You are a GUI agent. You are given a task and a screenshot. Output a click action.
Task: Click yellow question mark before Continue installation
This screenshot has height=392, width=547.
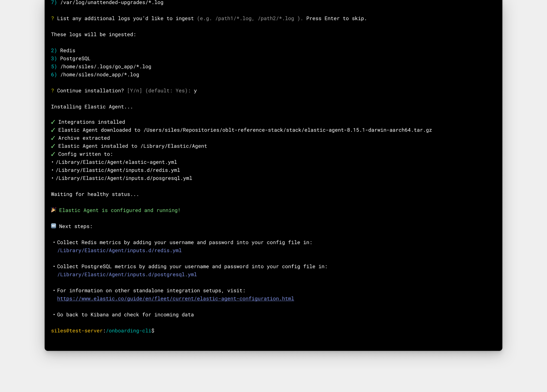53,91
